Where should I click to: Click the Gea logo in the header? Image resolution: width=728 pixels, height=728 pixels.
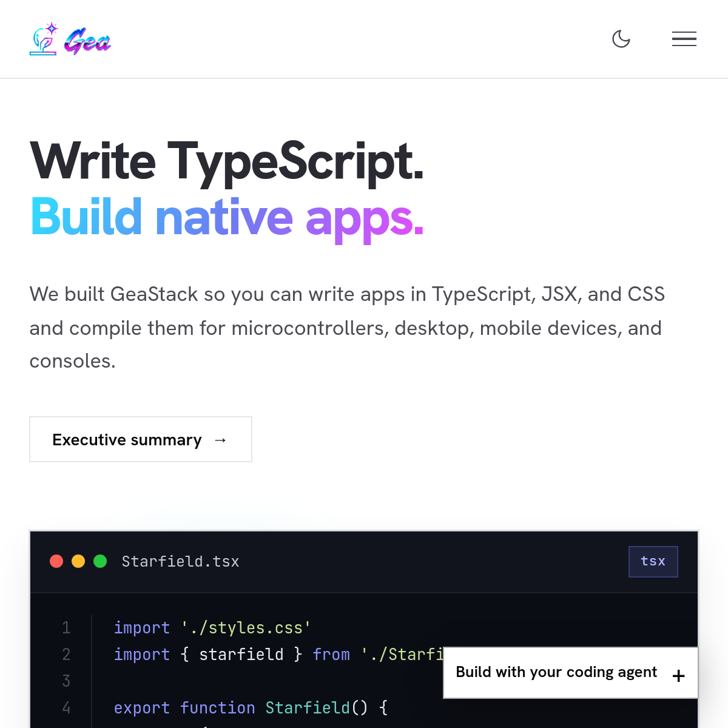point(70,39)
